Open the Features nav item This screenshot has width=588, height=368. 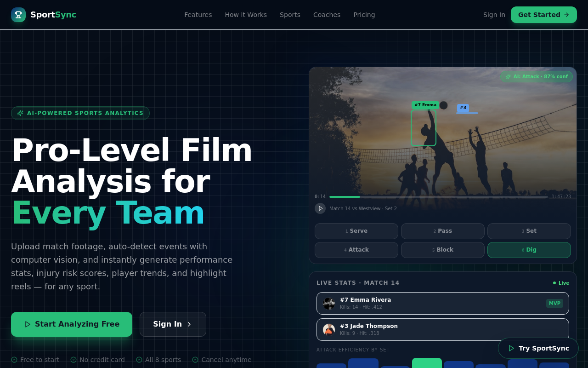click(198, 15)
